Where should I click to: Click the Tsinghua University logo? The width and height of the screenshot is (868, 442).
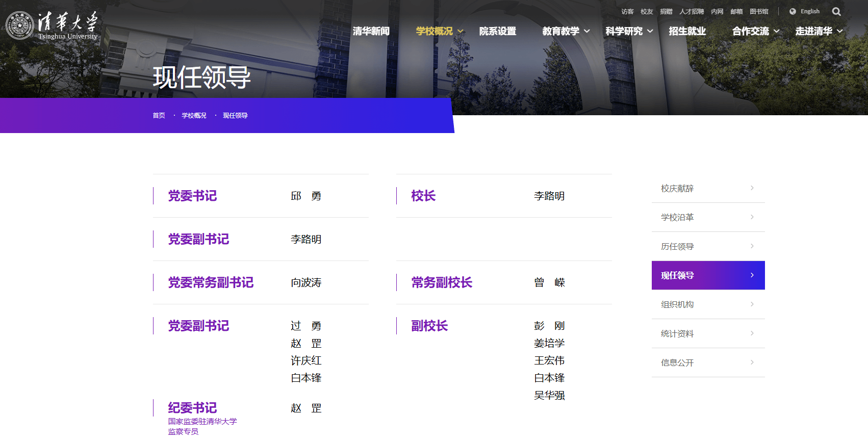coord(52,25)
